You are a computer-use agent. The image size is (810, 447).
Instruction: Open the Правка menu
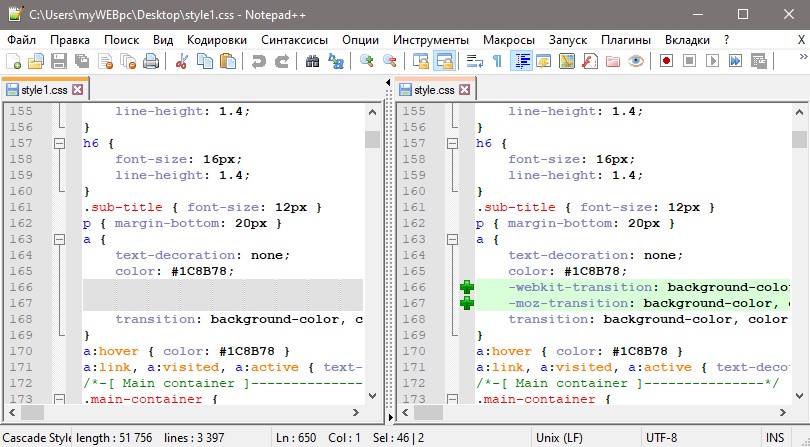click(70, 40)
